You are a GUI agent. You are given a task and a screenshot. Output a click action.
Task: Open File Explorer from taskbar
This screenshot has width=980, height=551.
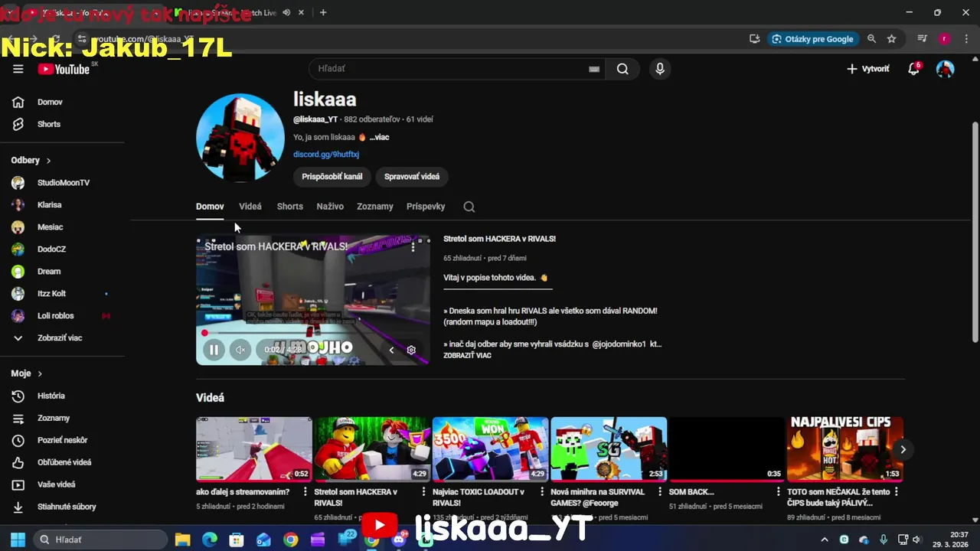pos(182,540)
